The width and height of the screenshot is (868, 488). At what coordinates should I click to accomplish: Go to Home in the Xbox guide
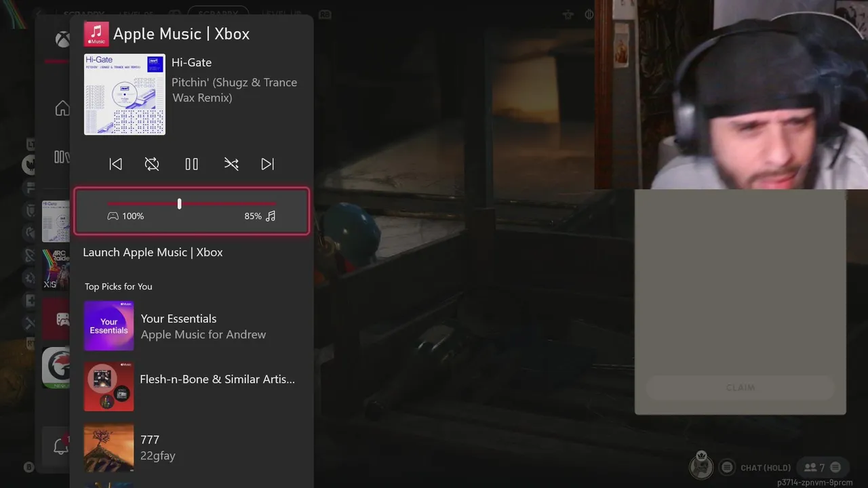point(62,108)
